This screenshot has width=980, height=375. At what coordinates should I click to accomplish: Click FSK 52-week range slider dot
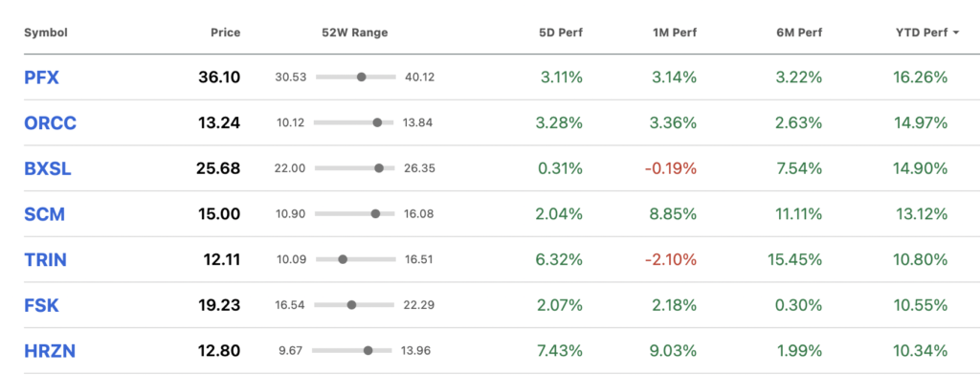pyautogui.click(x=351, y=305)
